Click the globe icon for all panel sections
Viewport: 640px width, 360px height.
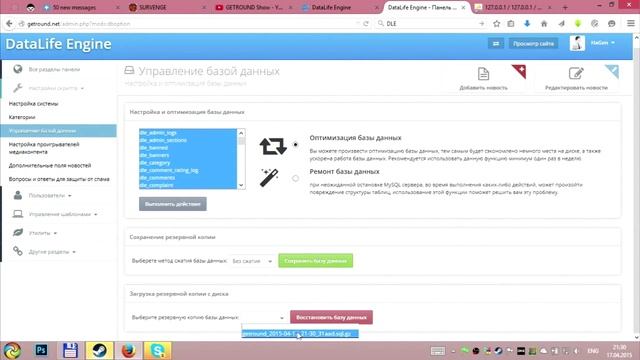(18, 69)
